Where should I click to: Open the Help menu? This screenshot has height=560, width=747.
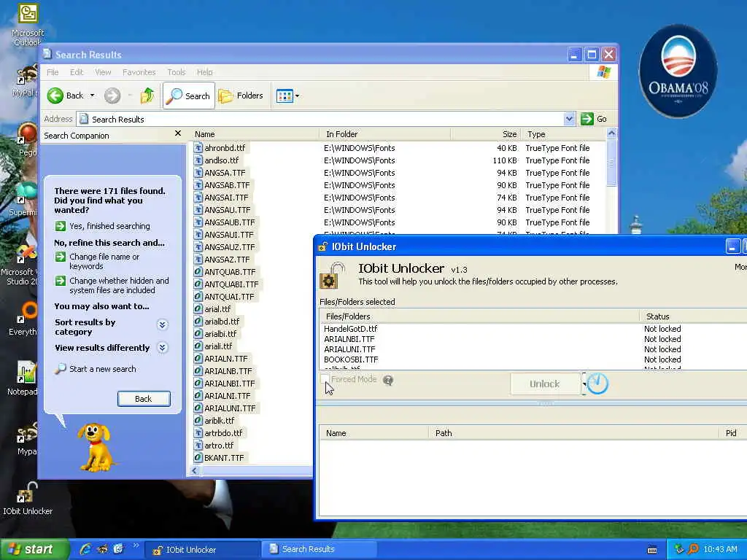tap(205, 72)
